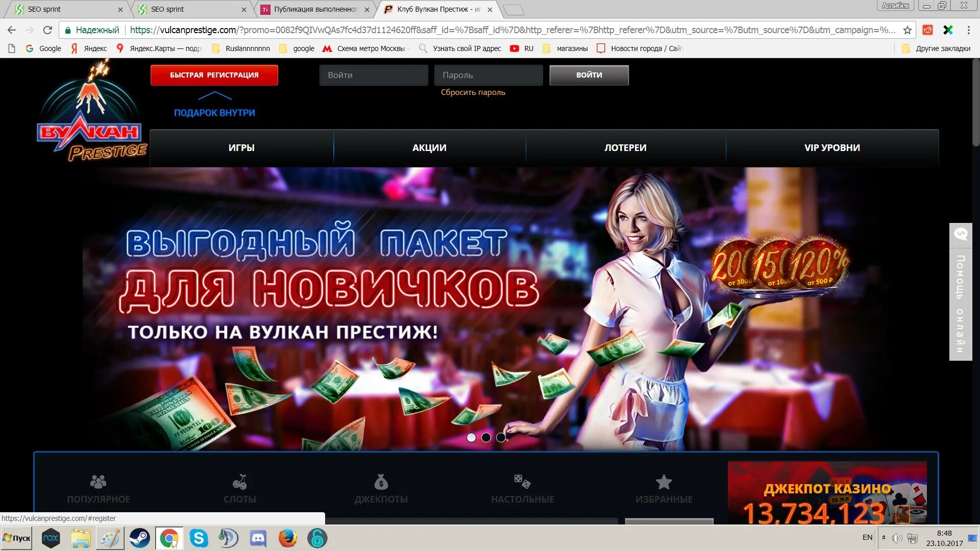The image size is (980, 551).
Task: Open the Favorites star icon category
Action: click(x=664, y=482)
